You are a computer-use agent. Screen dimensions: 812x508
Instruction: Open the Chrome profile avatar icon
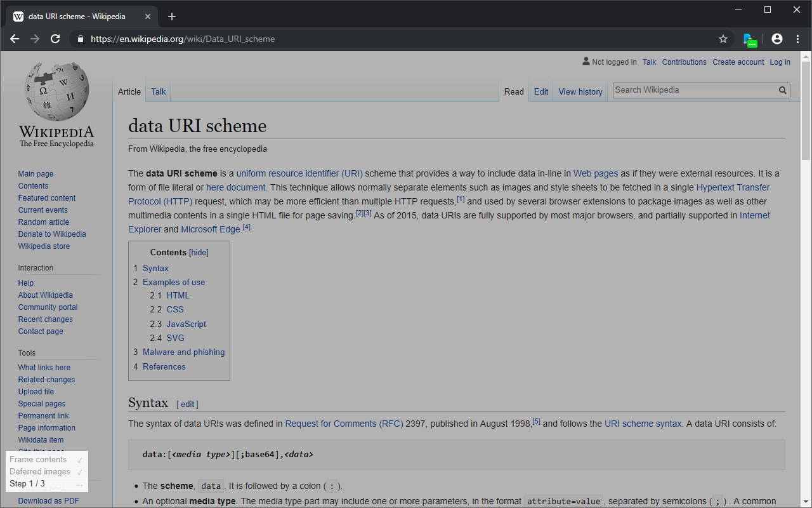[777, 39]
